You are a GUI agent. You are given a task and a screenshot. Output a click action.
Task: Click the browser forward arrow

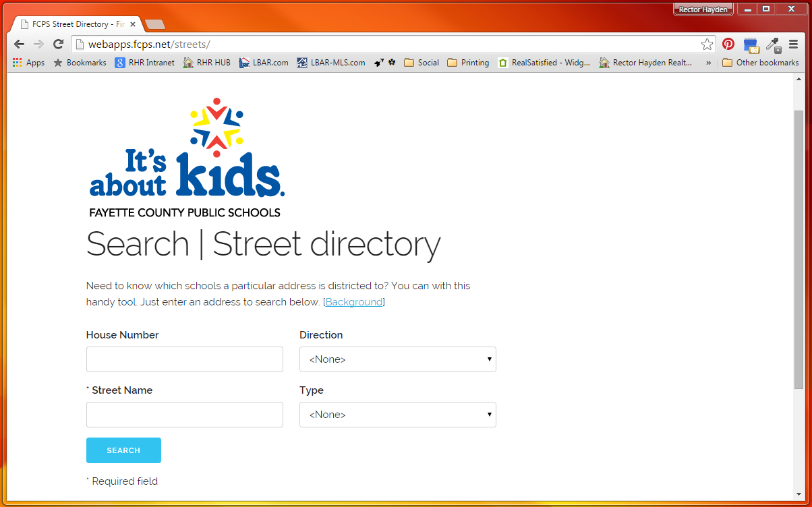pos(39,44)
